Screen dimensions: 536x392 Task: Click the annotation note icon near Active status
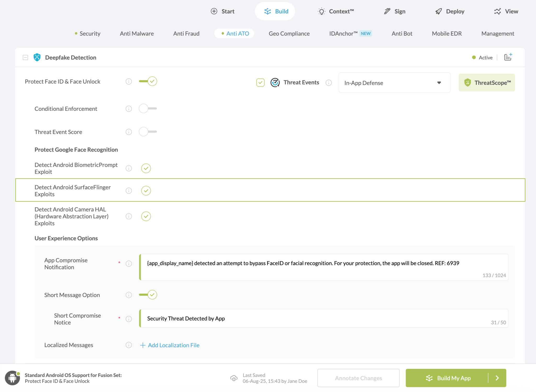click(507, 57)
